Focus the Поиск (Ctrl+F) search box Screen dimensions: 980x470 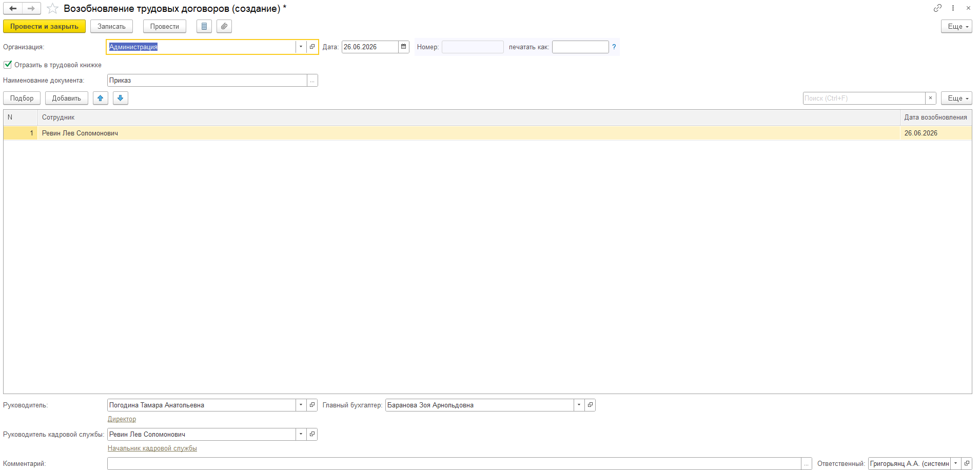pos(864,98)
